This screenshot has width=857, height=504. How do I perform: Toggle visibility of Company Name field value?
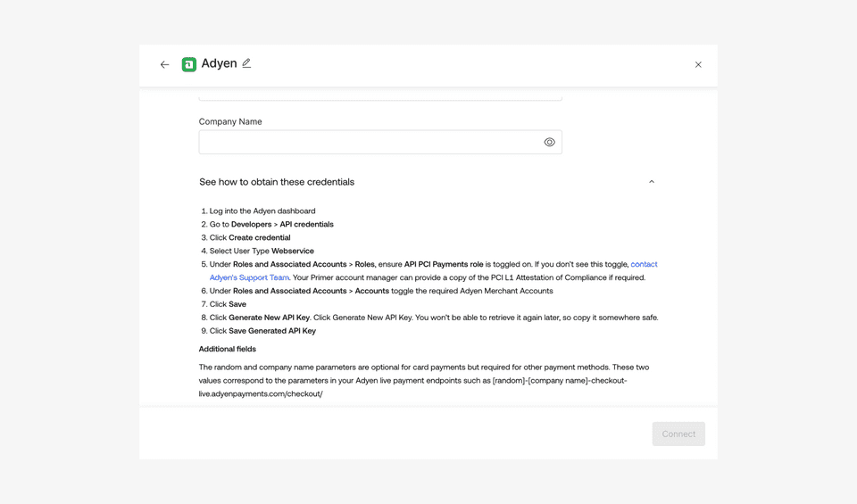coord(549,142)
